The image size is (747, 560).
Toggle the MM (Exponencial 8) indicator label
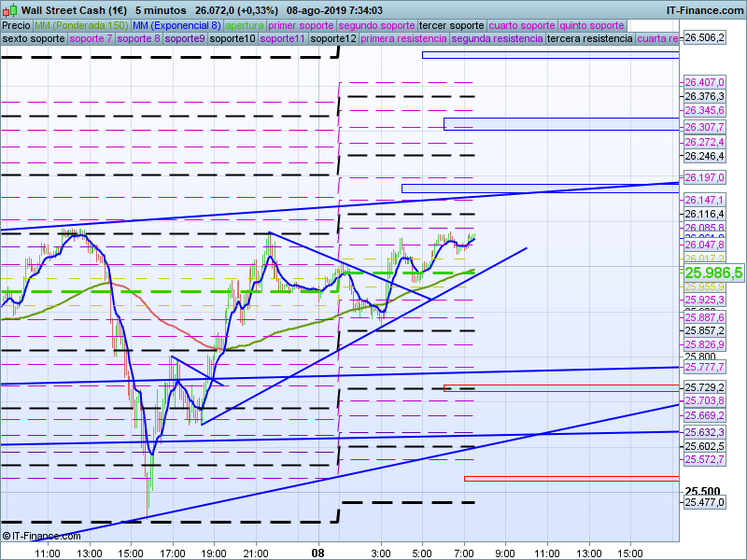tap(176, 25)
